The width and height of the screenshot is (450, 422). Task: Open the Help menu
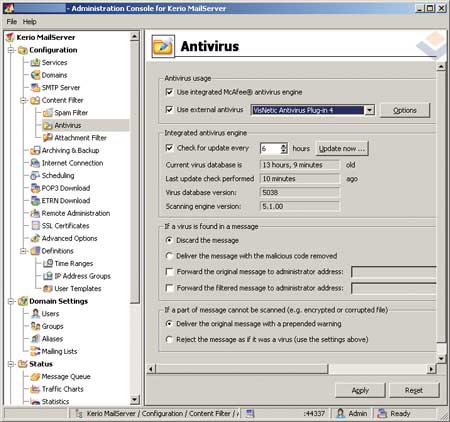tap(30, 22)
